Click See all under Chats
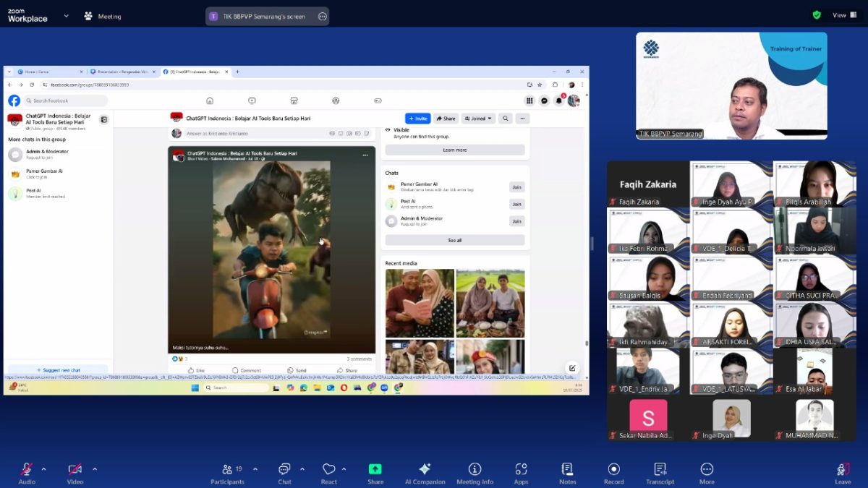 coord(455,240)
